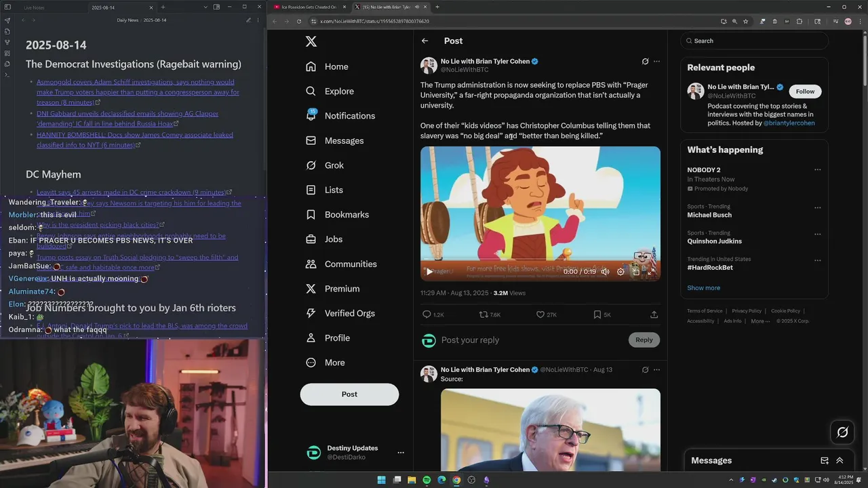Expand the Messages drawer
The width and height of the screenshot is (868, 488).
click(x=840, y=460)
